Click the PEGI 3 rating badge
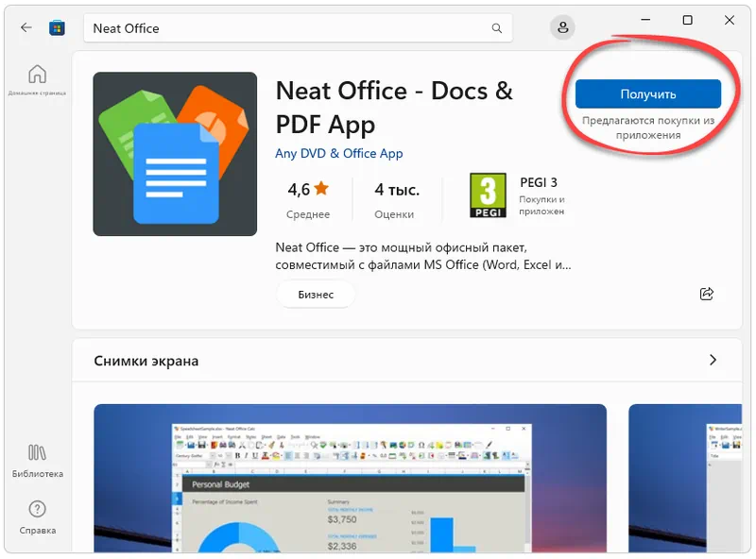Image resolution: width=756 pixels, height=559 pixels. (x=488, y=195)
